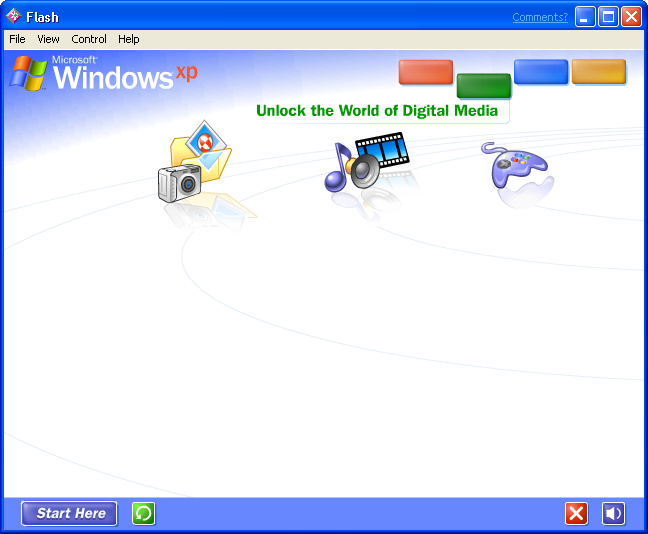The height and width of the screenshot is (534, 648).
Task: Click the Windows XP logo
Action: click(103, 73)
